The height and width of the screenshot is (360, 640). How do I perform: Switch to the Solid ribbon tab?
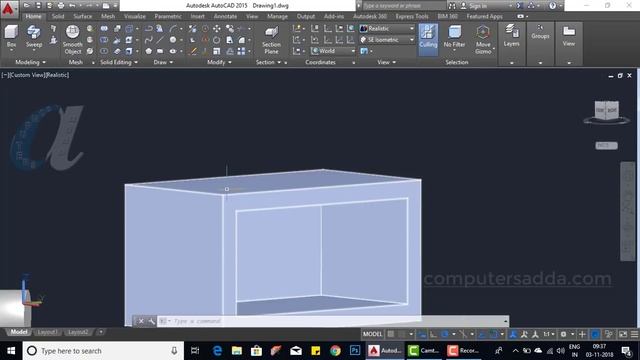58,16
